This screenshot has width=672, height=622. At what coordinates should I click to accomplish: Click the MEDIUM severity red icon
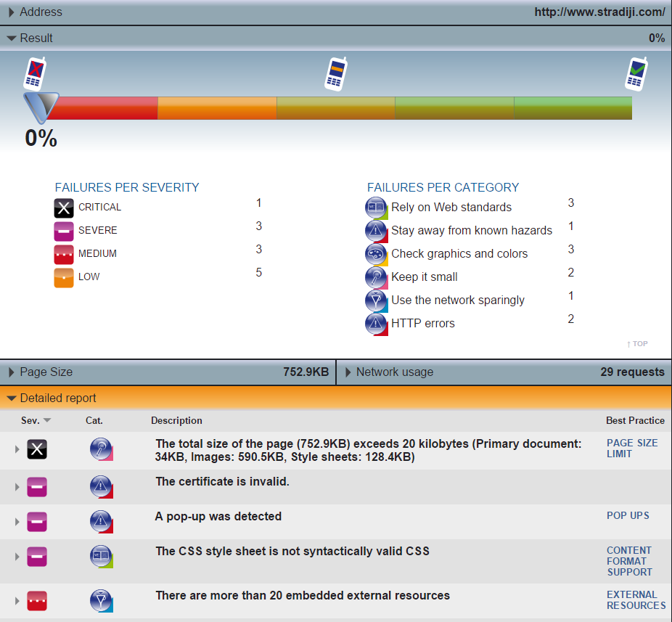click(64, 255)
